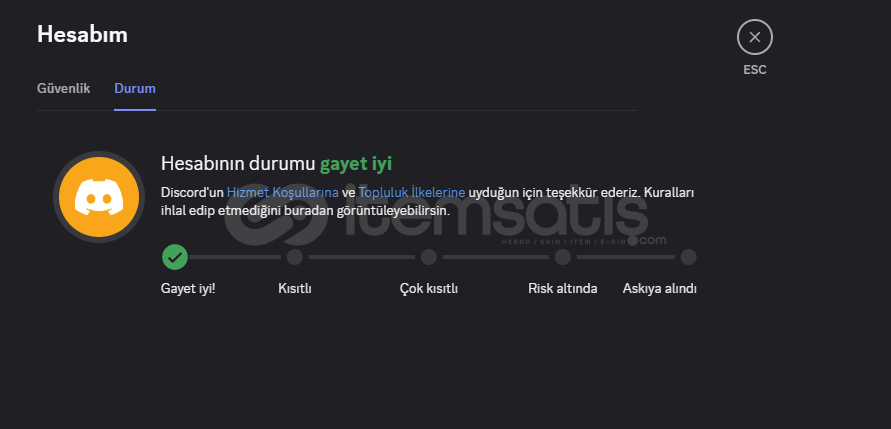The width and height of the screenshot is (891, 429).
Task: Click the 'Kısıtlı' status label
Action: click(295, 289)
